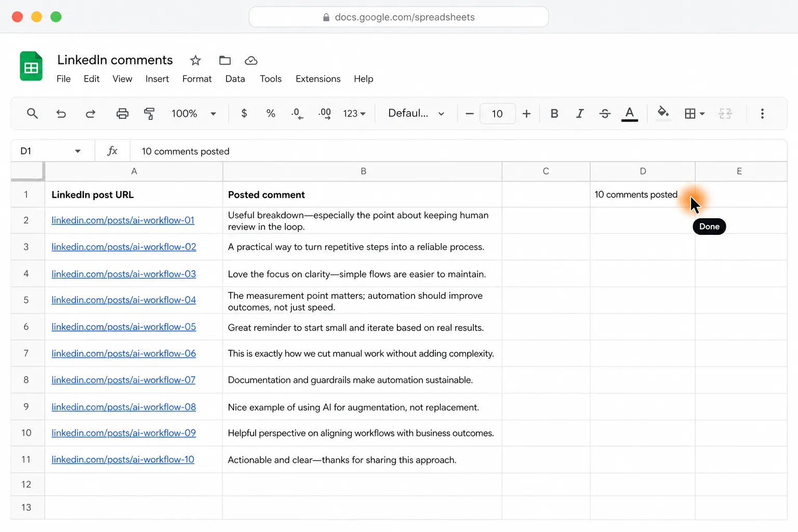Click the merge cells icon
This screenshot has width=798, height=532.
(725, 113)
